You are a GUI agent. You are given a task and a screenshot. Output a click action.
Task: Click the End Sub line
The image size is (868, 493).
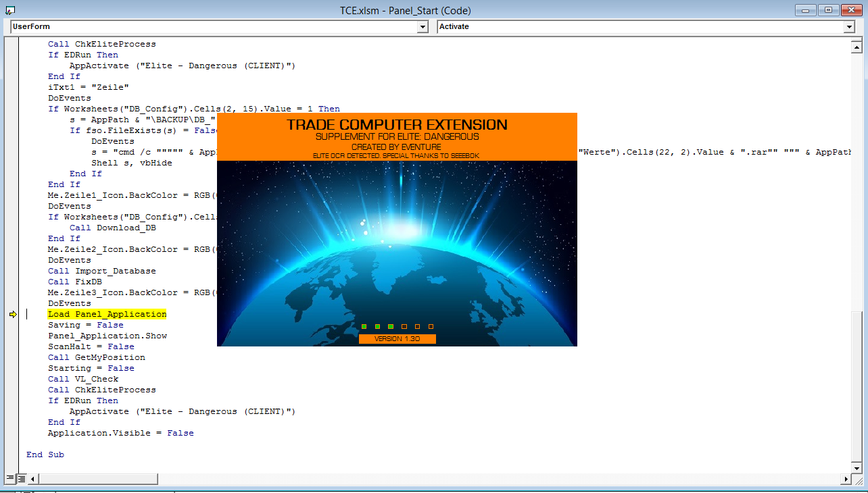(x=45, y=455)
